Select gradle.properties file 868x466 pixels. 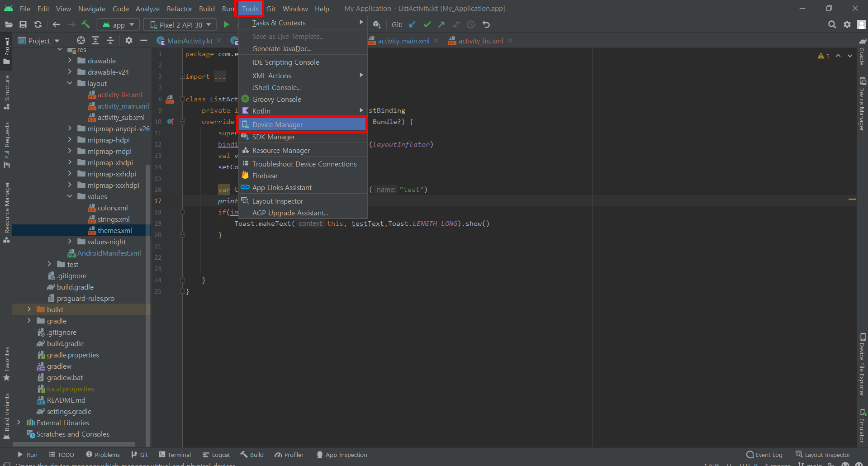click(x=73, y=355)
